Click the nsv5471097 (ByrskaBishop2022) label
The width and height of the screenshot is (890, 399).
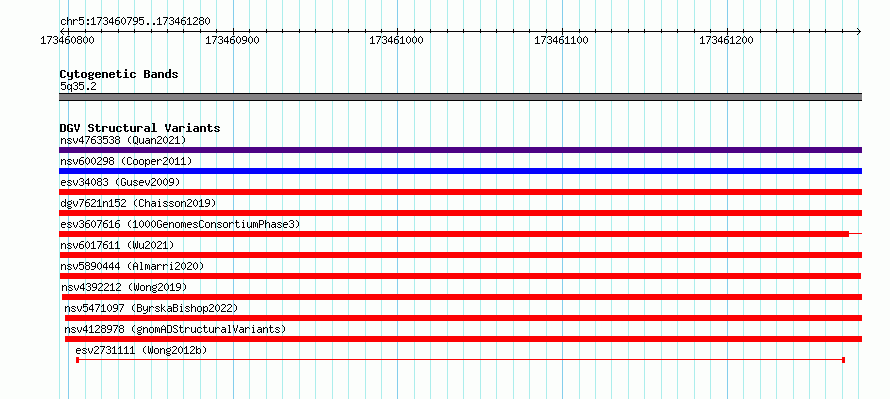[x=150, y=308]
